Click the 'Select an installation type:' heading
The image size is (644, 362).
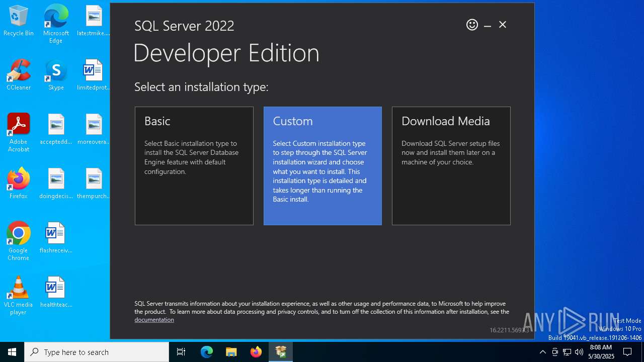click(201, 87)
